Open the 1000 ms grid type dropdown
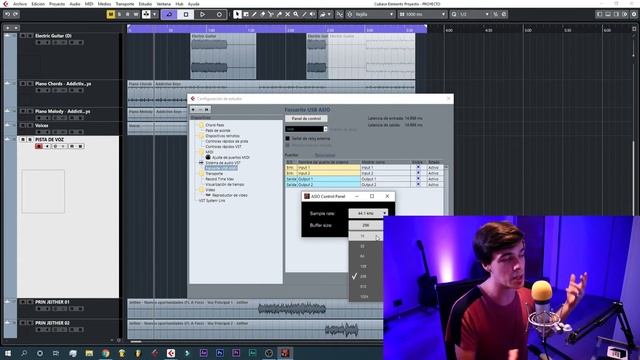Image resolution: width=640 pixels, height=360 pixels. pos(422,14)
